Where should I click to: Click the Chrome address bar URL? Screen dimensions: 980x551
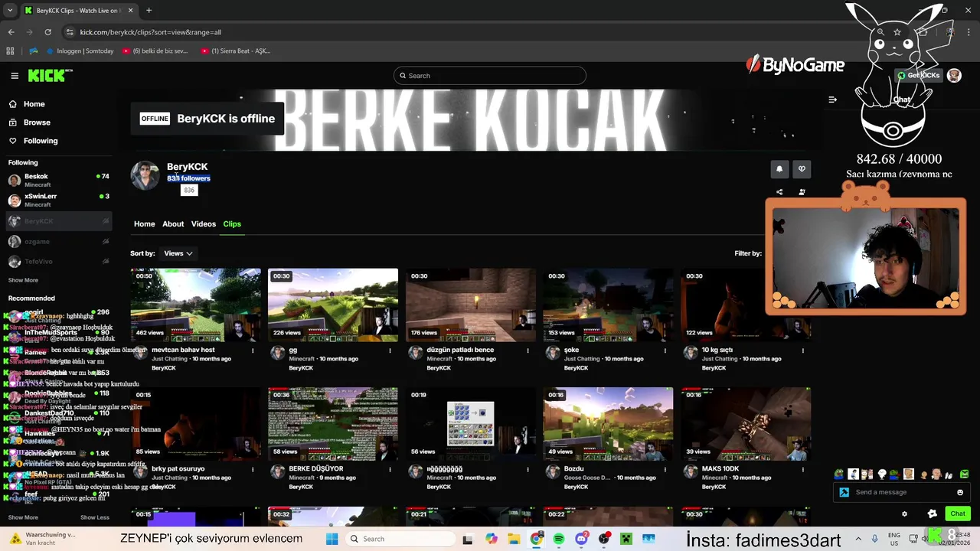151,32
